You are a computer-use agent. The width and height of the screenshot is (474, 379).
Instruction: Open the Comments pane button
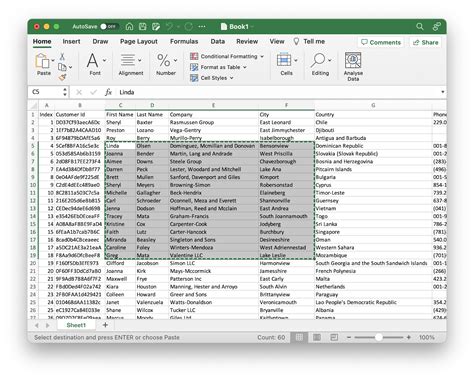(381, 42)
